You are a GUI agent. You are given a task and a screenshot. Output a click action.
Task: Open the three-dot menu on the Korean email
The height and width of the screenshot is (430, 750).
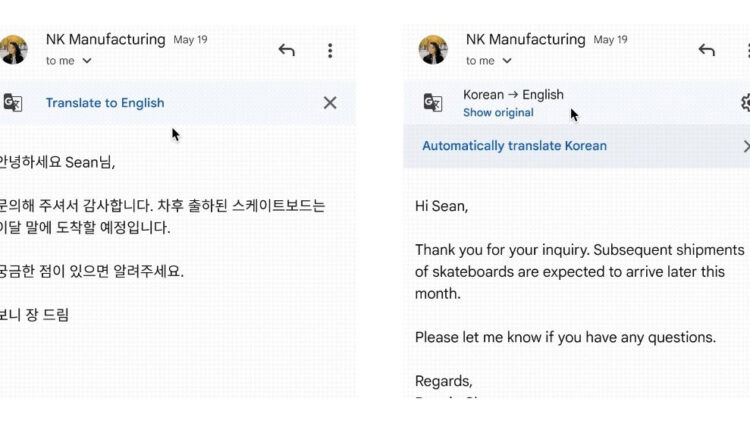coord(330,50)
